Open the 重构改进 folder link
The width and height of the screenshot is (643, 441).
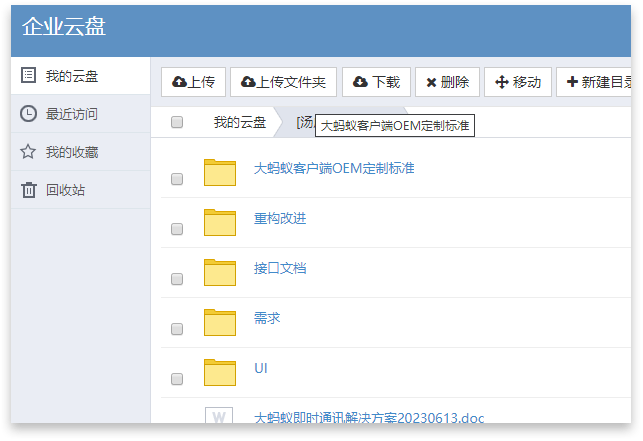coord(280,219)
